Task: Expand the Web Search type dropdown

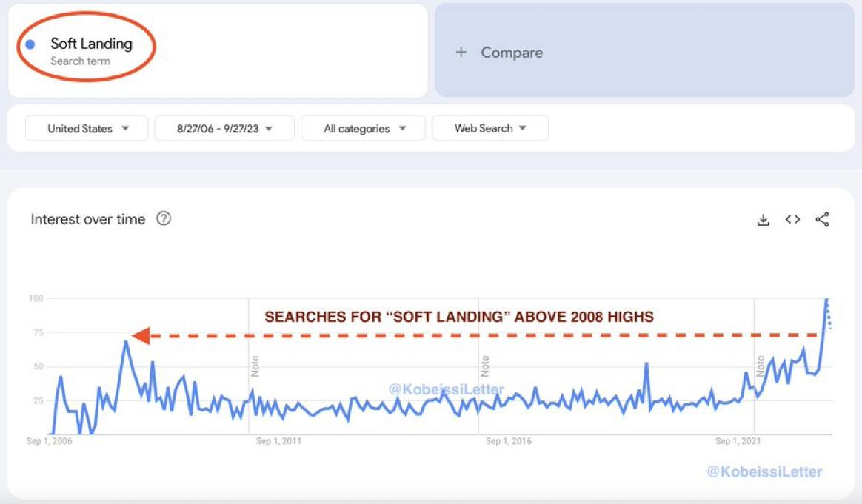Action: 490,128
